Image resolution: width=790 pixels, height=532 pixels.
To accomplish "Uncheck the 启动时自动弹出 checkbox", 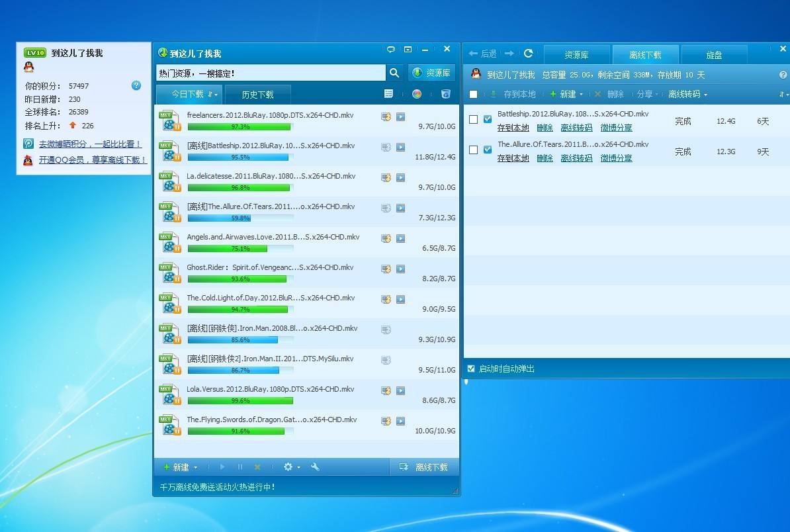I will (471, 369).
